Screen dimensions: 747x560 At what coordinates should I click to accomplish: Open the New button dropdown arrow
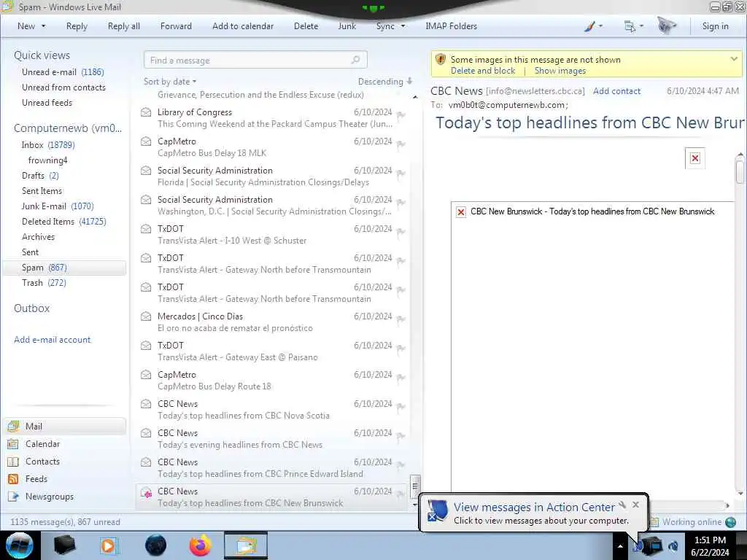tap(43, 26)
